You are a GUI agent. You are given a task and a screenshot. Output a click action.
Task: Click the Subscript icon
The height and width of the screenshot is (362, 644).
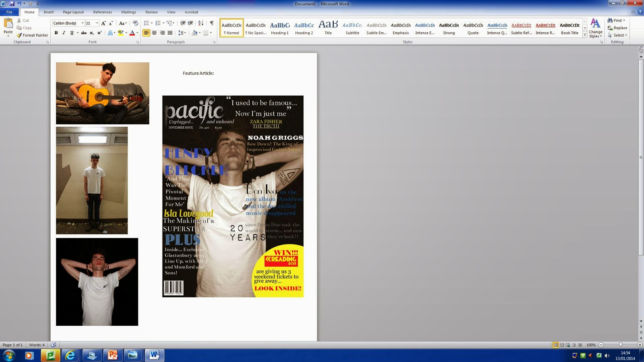coord(92,34)
